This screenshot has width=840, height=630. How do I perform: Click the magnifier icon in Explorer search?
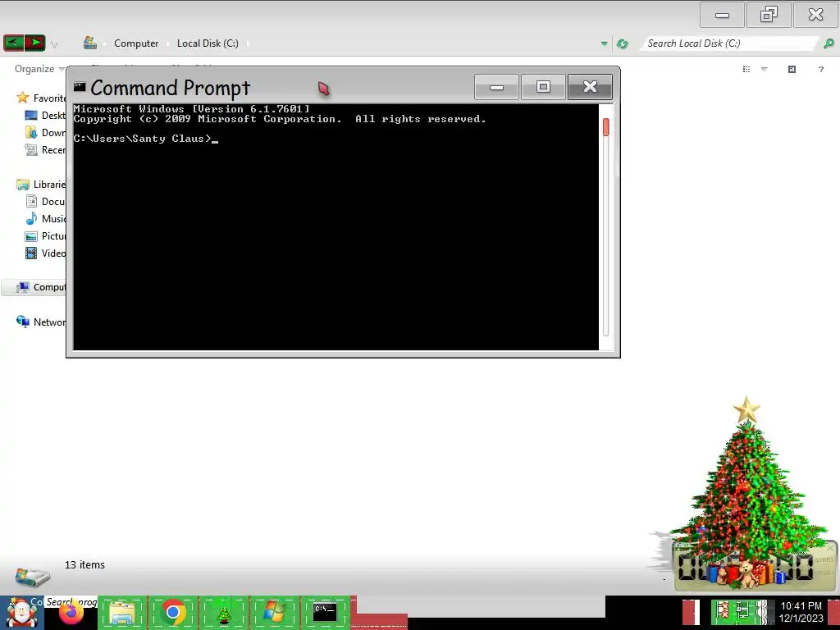(x=829, y=43)
